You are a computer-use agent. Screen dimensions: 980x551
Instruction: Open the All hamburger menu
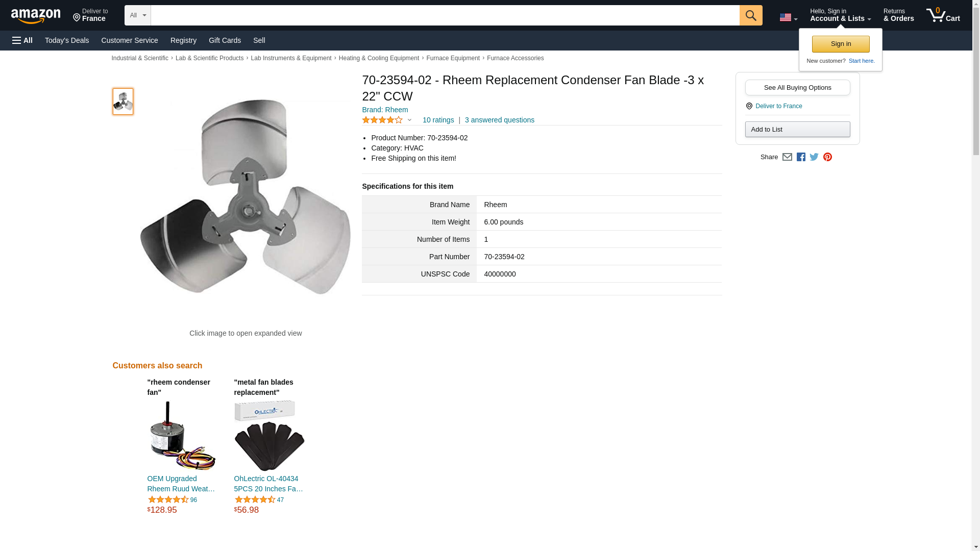(x=22, y=40)
